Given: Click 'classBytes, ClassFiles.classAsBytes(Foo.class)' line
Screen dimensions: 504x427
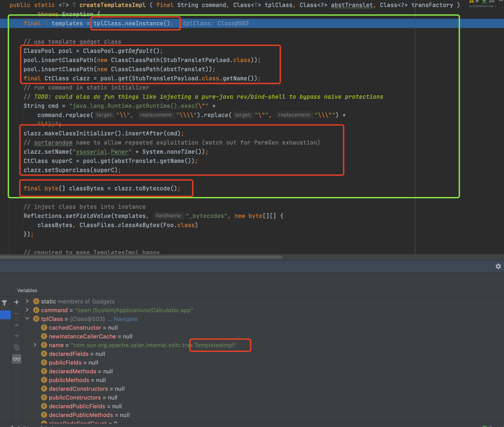Looking at the screenshot, I should [x=118, y=225].
